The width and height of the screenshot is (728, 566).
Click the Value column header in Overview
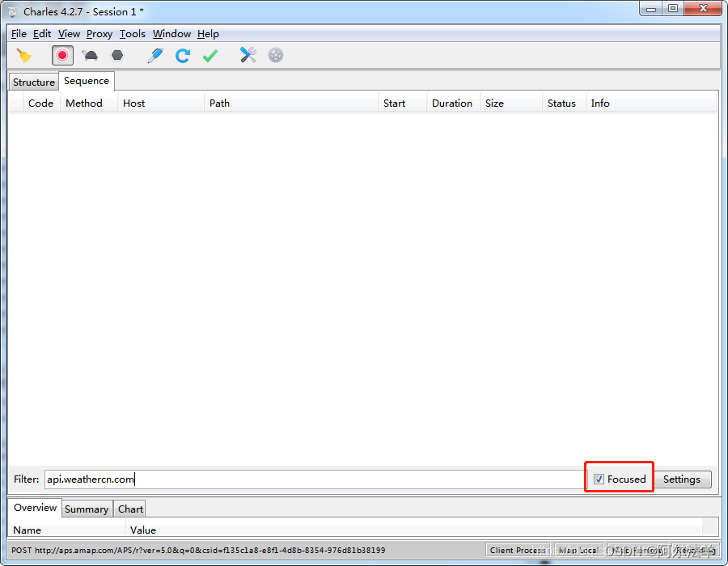(x=413, y=530)
